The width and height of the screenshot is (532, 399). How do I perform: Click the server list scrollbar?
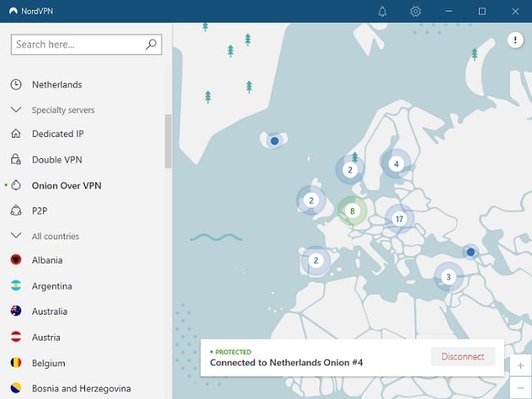point(168,141)
